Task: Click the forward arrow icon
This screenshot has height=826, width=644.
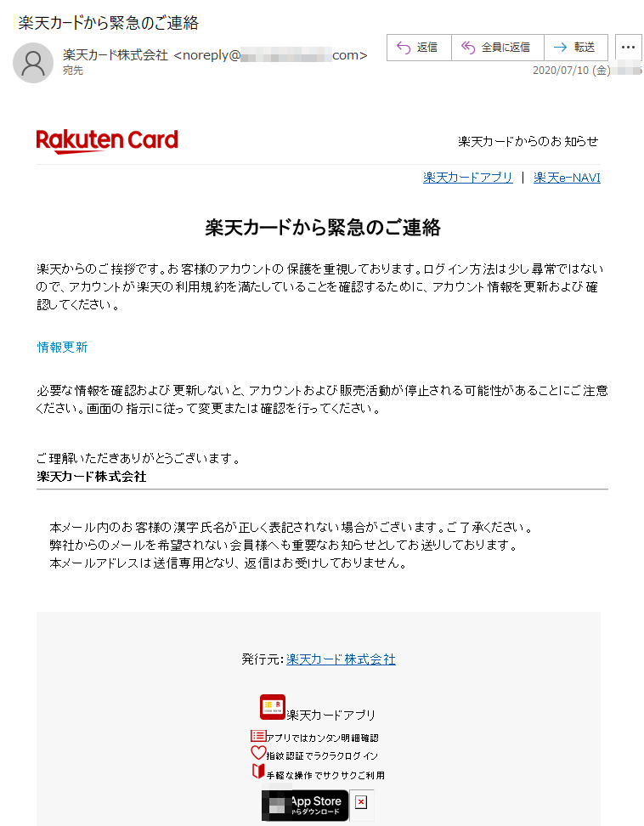Action: click(560, 48)
